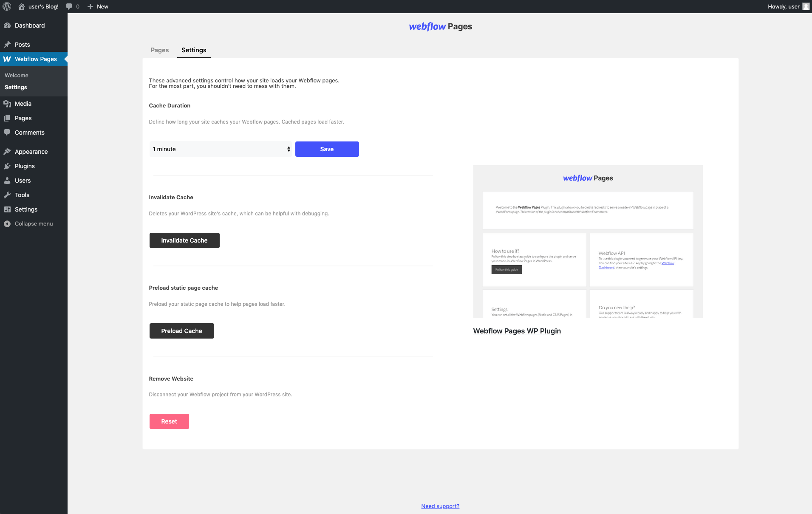812x514 pixels.
Task: Click the Webflow Pages plugin preview thumbnail
Action: coord(588,241)
